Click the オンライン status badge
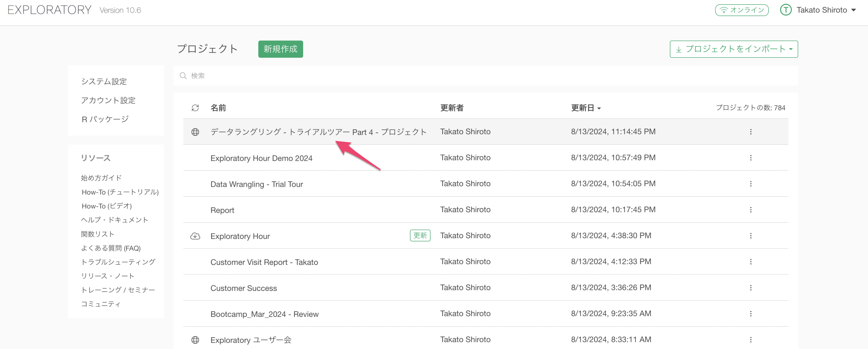 coord(742,10)
